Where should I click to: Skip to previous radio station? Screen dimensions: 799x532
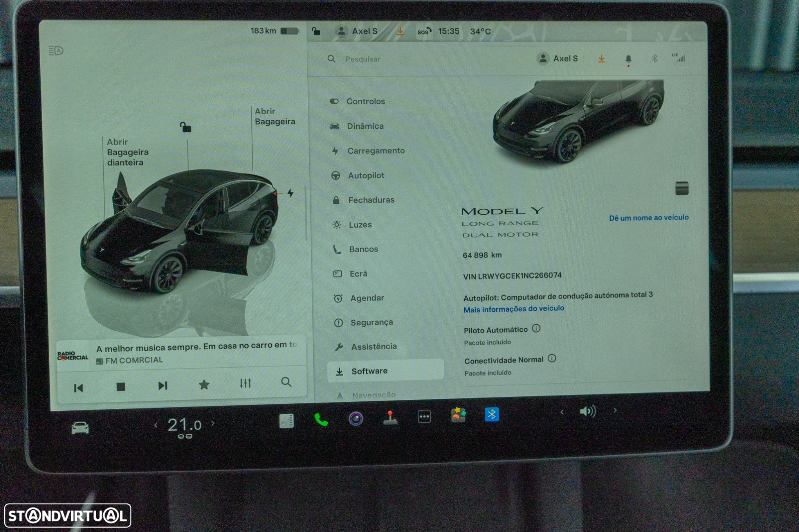click(x=78, y=388)
